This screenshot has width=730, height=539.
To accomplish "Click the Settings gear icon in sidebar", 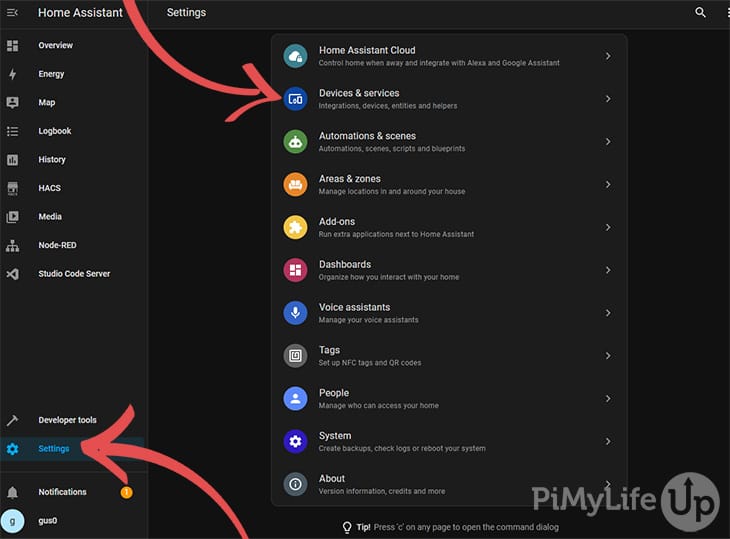I will [x=13, y=449].
